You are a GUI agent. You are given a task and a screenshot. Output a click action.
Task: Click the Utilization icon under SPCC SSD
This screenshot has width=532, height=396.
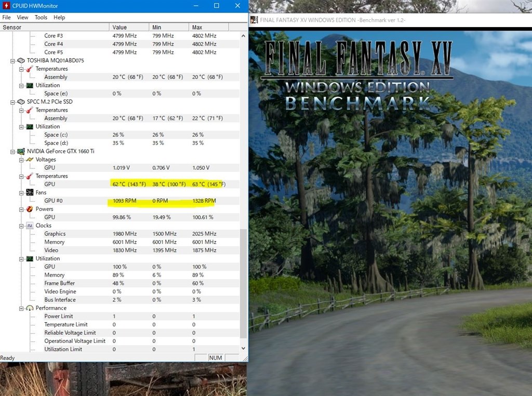point(30,126)
